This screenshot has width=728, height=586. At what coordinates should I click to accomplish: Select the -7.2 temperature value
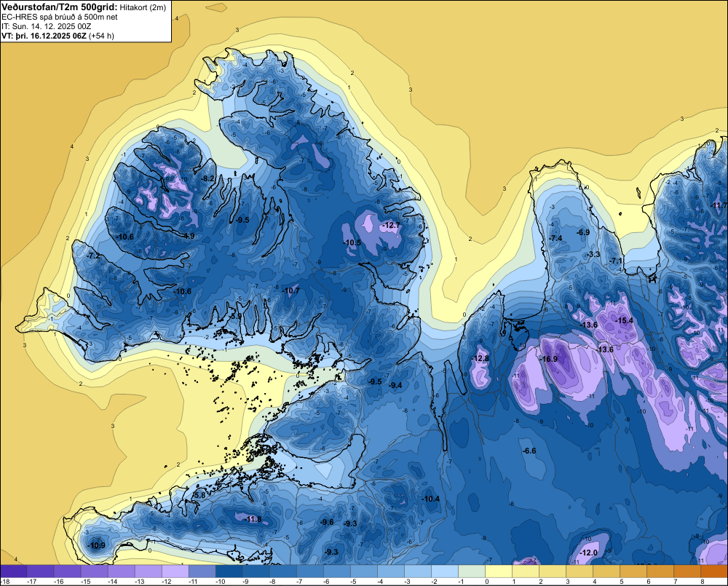(93, 256)
